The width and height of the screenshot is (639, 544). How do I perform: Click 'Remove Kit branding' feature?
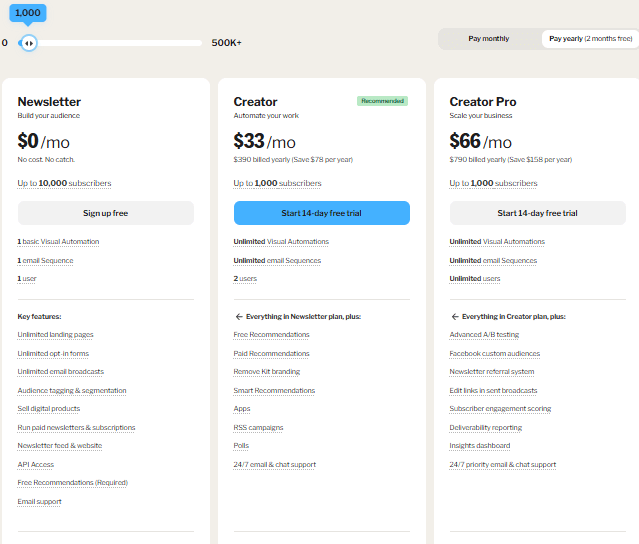point(267,372)
